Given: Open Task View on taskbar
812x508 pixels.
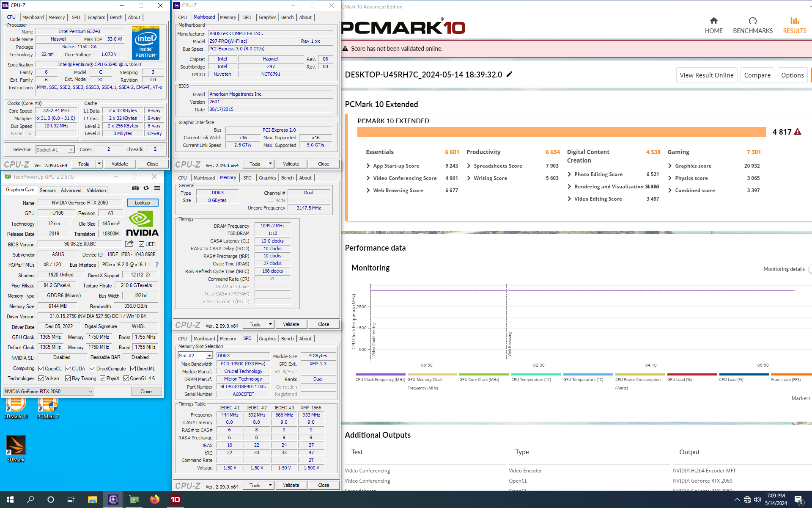Looking at the screenshot, I should pos(71,500).
